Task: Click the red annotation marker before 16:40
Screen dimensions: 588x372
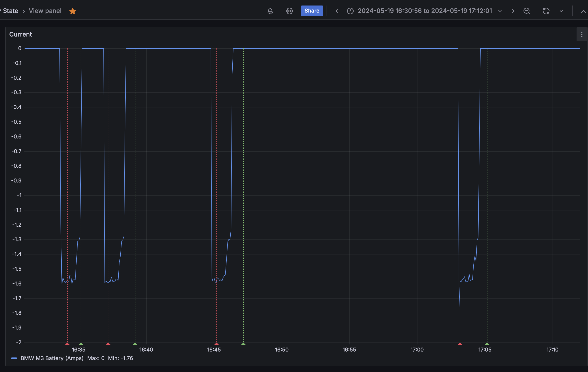Action: (108, 343)
